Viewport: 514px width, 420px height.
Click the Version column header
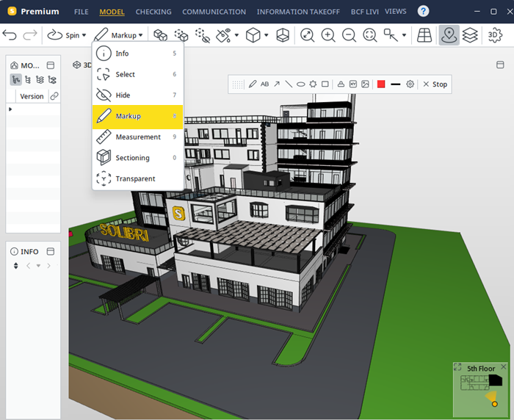coord(32,96)
